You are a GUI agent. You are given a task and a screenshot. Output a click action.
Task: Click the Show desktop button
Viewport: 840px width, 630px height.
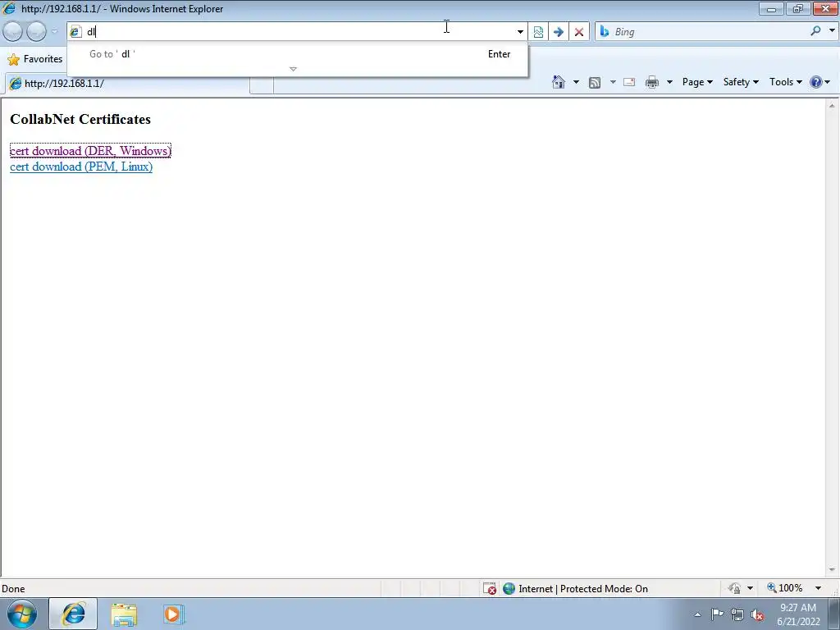(834, 614)
